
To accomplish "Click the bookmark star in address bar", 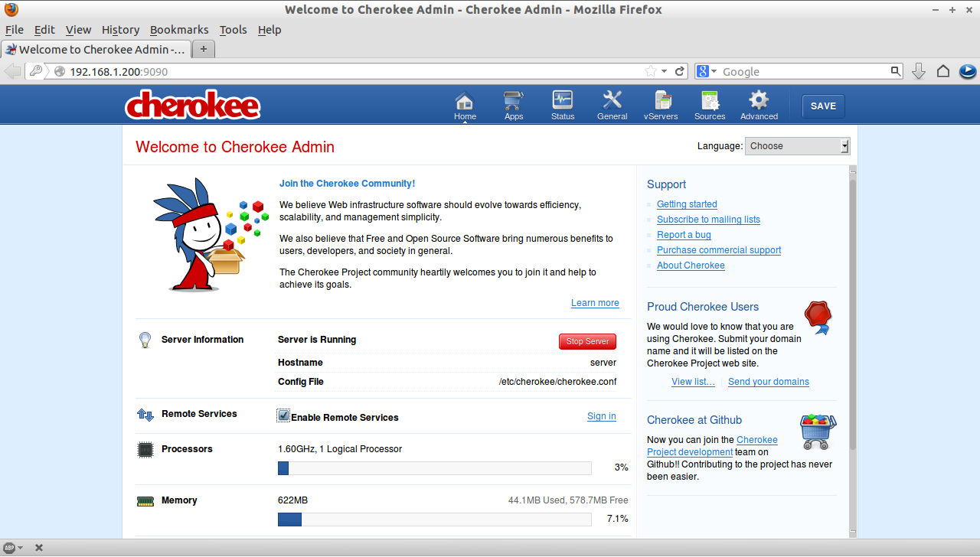I will coord(651,71).
